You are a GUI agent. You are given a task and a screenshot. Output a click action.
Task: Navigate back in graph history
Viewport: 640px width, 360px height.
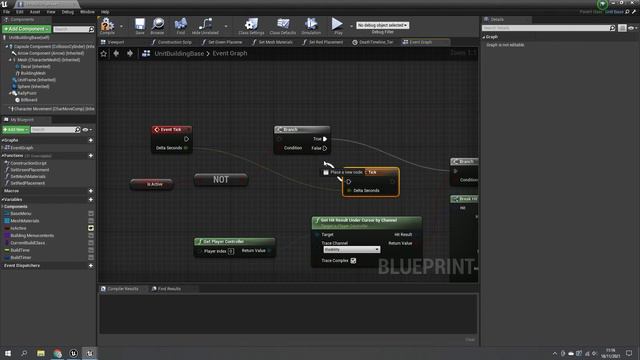tap(116, 53)
